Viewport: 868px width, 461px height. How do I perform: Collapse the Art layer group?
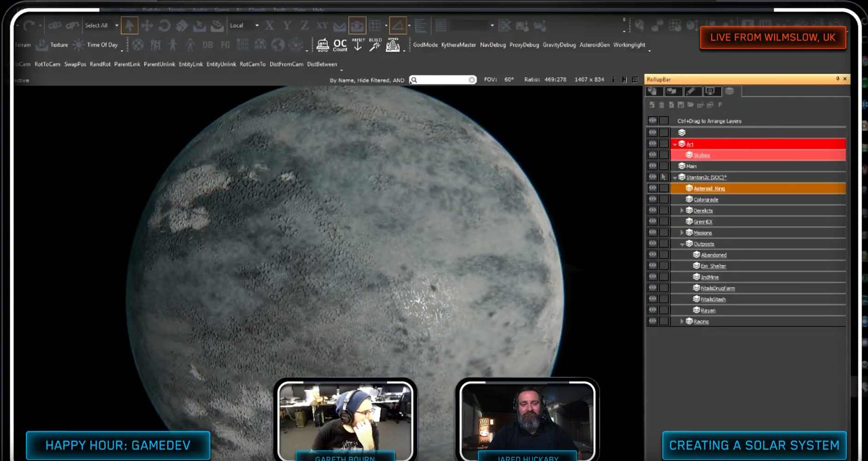(675, 144)
